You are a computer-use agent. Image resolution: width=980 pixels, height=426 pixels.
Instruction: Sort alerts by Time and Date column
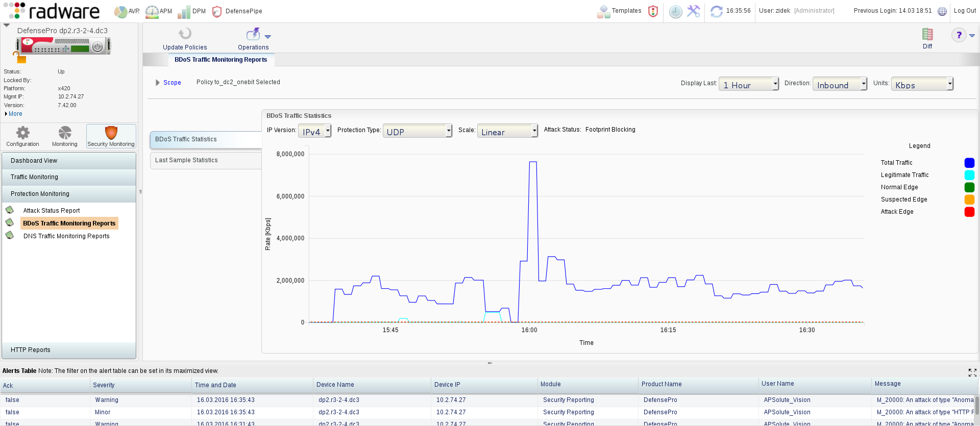(x=252, y=385)
